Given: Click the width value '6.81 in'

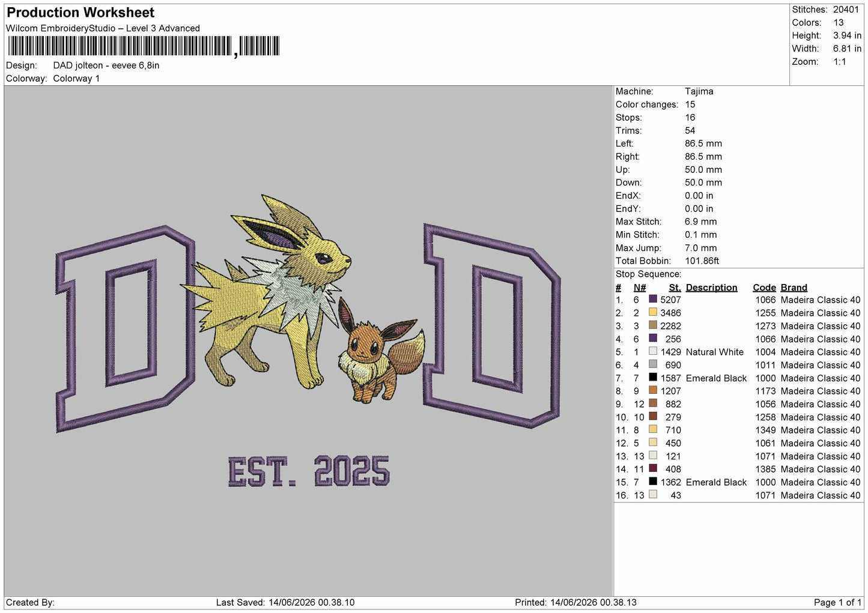Looking at the screenshot, I should 847,49.
